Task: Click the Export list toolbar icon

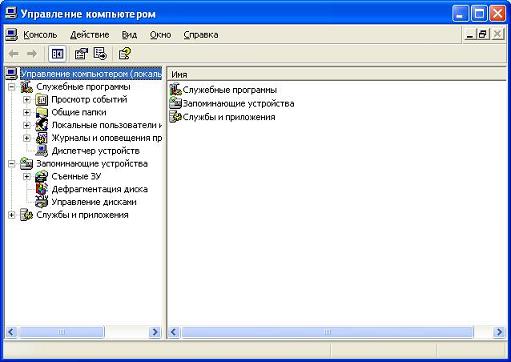Action: [x=100, y=54]
